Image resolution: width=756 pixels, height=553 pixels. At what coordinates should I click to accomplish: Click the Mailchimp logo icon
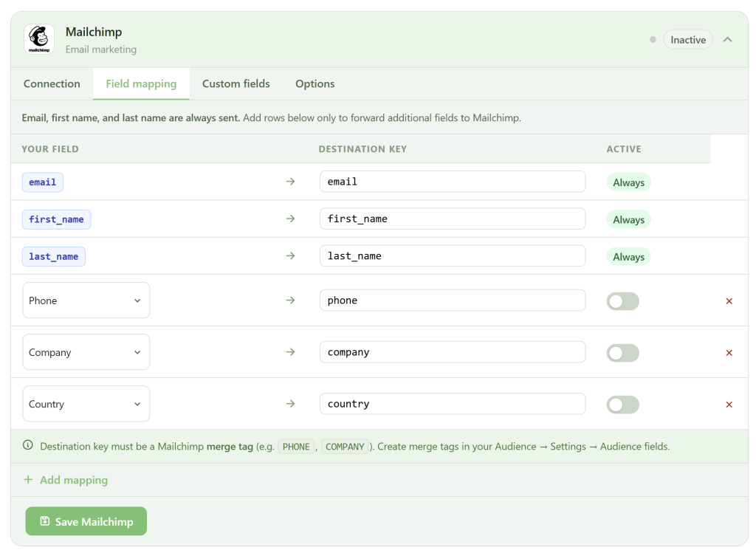[x=39, y=40]
